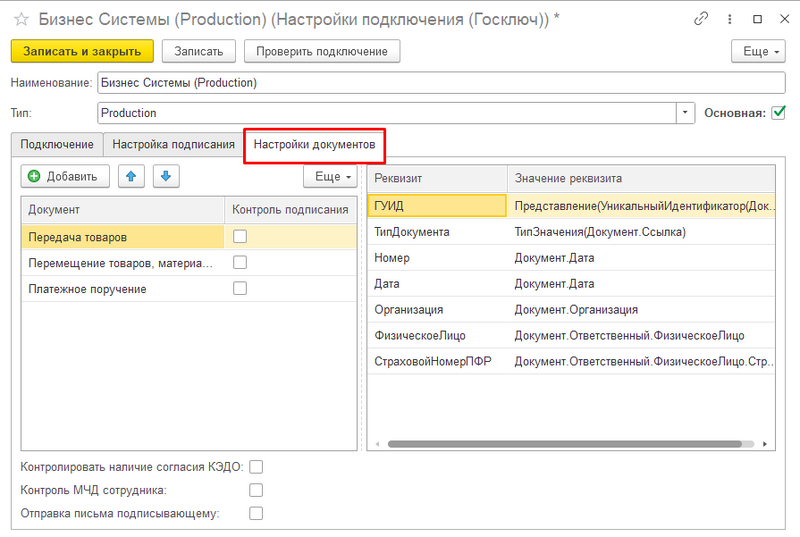Click value Документ.Ответственный.ФизическоеЛицо.Стр..
800x537 pixels.
[641, 362]
